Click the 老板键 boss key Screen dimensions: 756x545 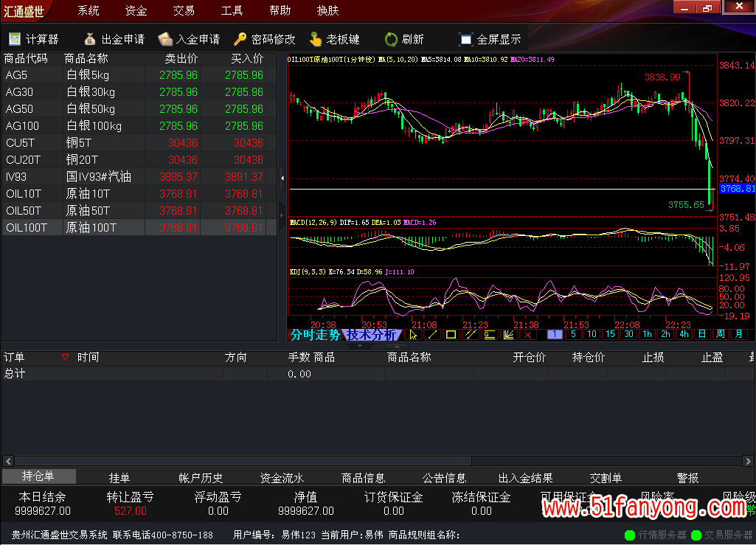click(x=335, y=39)
